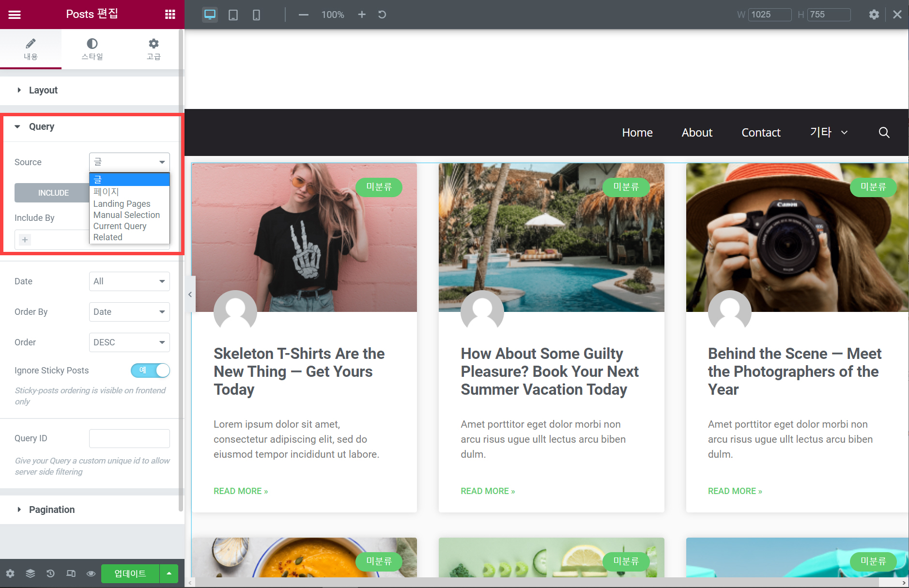The image size is (909, 588).
Task: Switch to desktop preview mode
Action: click(210, 15)
